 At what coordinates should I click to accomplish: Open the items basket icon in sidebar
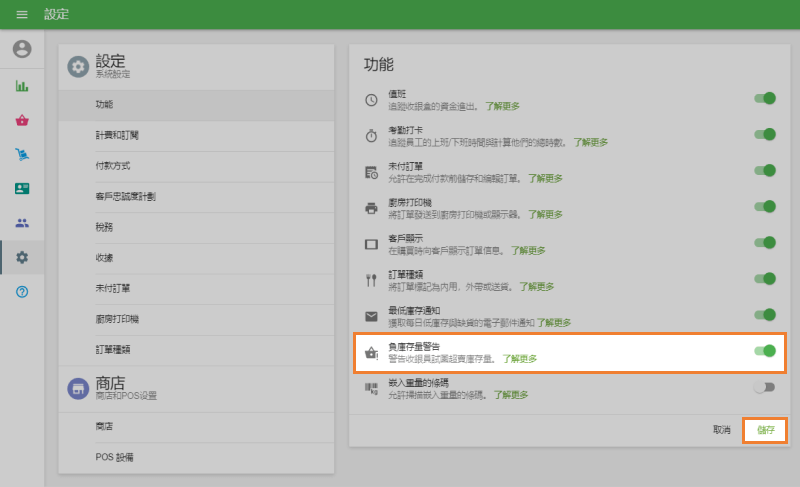click(x=22, y=120)
